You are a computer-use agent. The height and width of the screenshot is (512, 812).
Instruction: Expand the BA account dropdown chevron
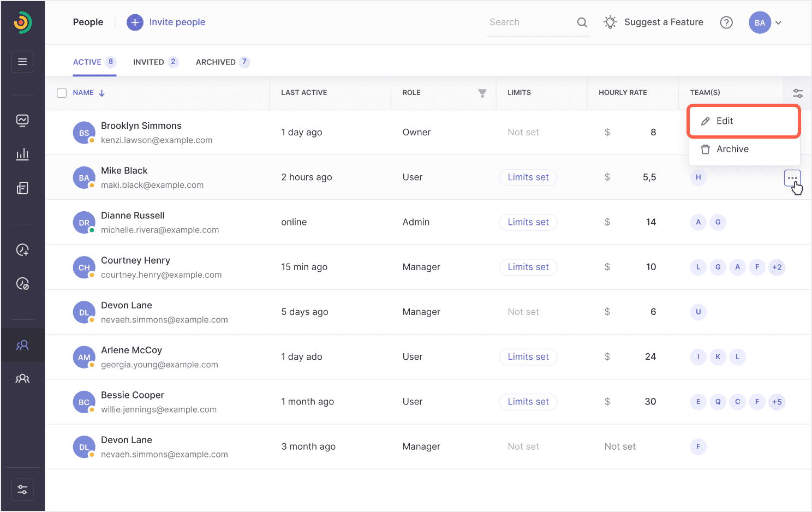[779, 23]
